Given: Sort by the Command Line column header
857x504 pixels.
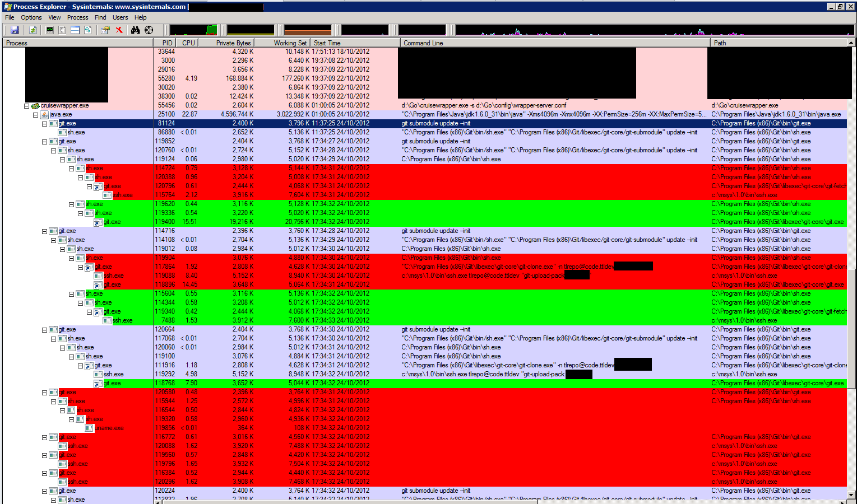Looking at the screenshot, I should 555,43.
